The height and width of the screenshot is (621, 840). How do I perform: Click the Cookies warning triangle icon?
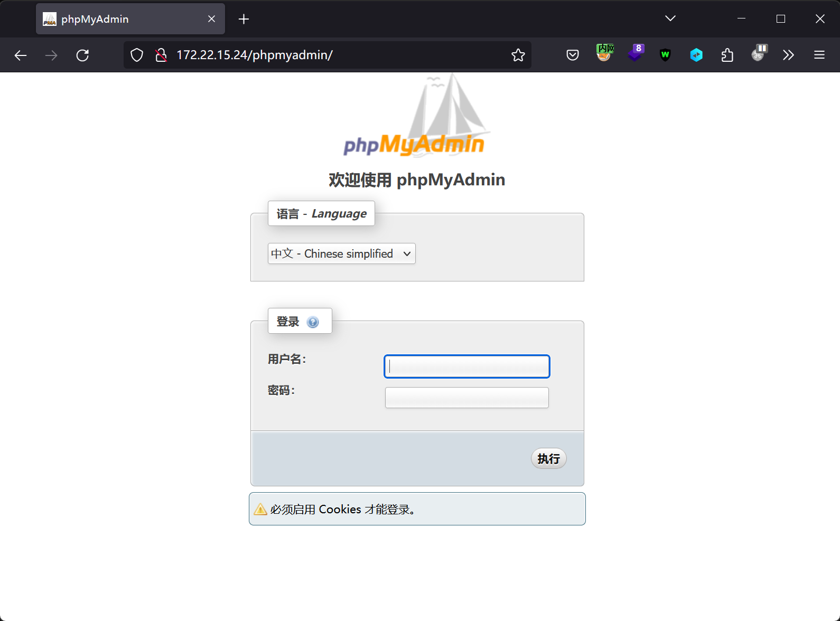pos(260,509)
